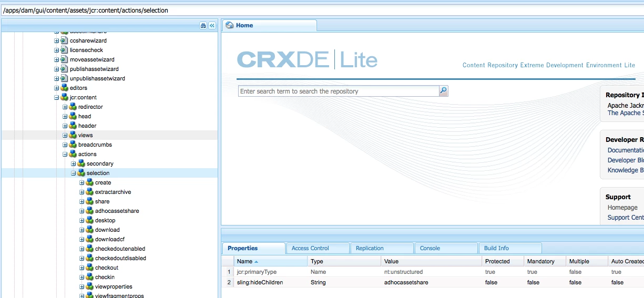The height and width of the screenshot is (298, 644).
Task: Click the create node icon
Action: point(89,182)
